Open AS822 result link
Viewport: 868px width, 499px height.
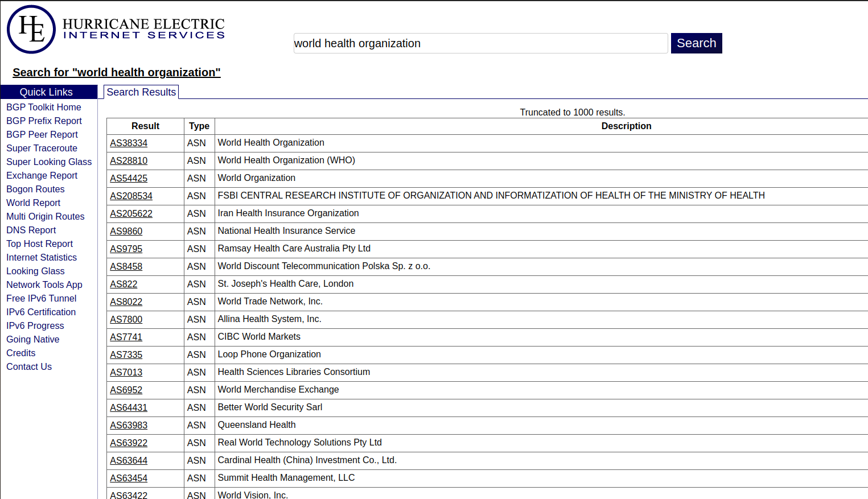(x=124, y=284)
